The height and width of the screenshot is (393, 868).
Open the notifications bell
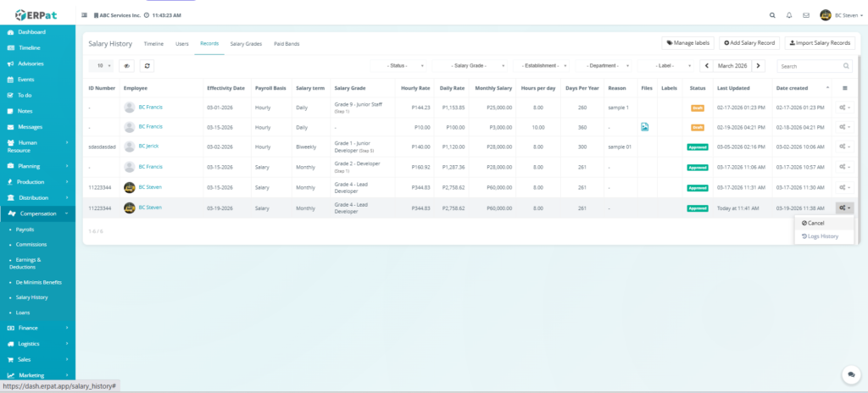(789, 15)
